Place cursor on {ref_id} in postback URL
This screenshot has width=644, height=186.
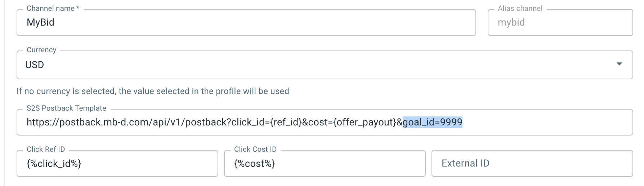pos(286,122)
